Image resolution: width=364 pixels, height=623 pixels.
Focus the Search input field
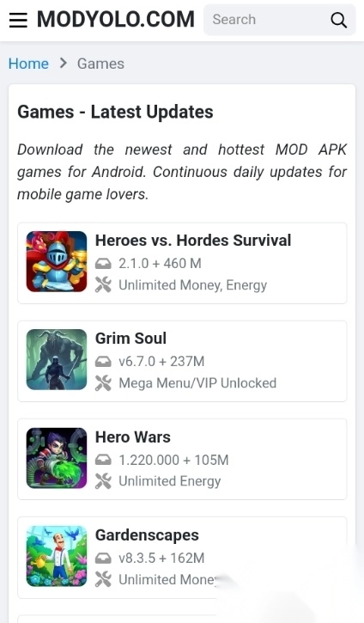267,20
